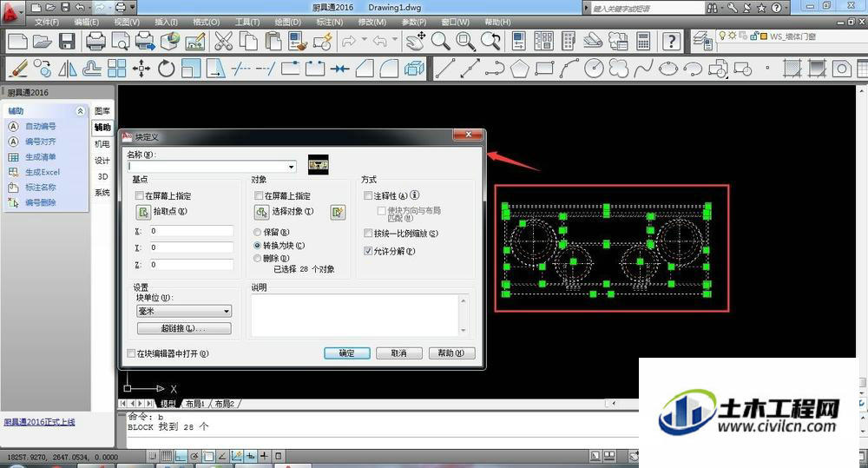Click the block preview thumbnail image
868x468 pixels.
319,164
